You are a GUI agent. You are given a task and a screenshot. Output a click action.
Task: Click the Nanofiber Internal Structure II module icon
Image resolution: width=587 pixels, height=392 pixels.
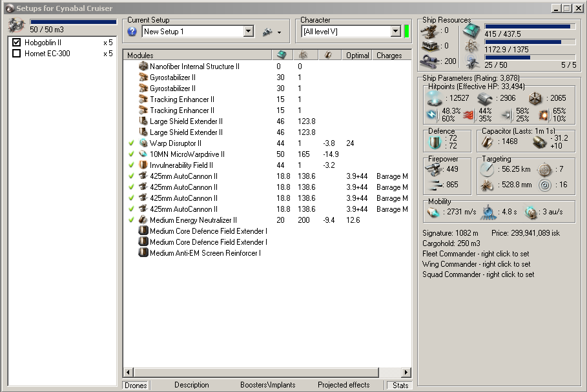143,67
